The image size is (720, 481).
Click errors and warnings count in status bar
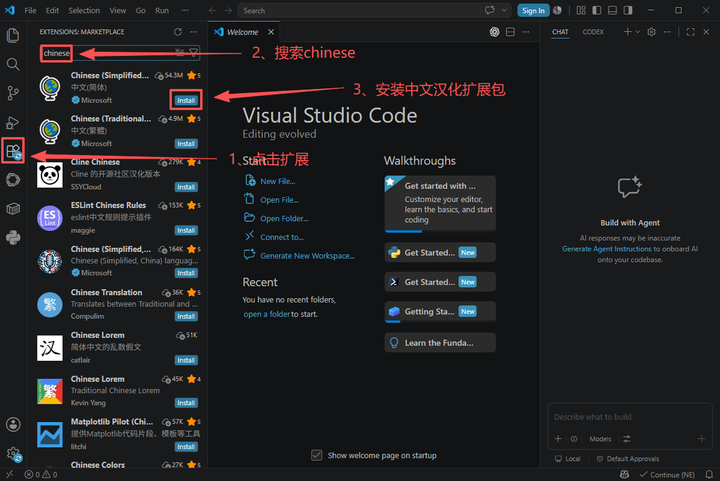pyautogui.click(x=41, y=474)
